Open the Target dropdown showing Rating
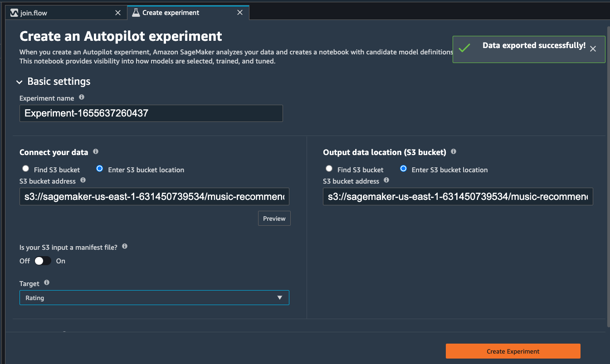Viewport: 610px width, 364px height. click(x=154, y=298)
